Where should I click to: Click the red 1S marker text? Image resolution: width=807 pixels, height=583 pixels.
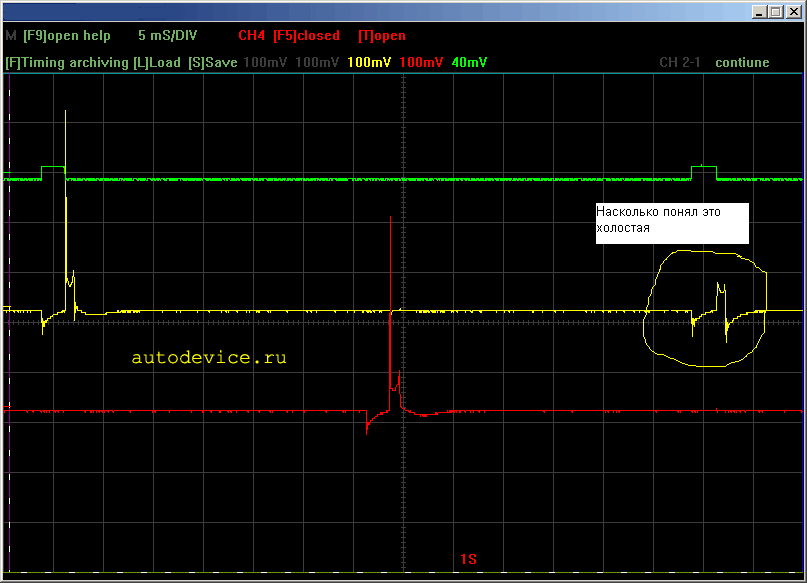tap(468, 559)
